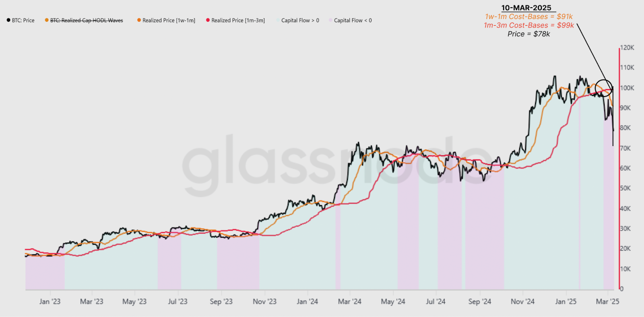Click the 100K y-axis tick label
Viewport: 644px width, 317px height.
click(627, 88)
